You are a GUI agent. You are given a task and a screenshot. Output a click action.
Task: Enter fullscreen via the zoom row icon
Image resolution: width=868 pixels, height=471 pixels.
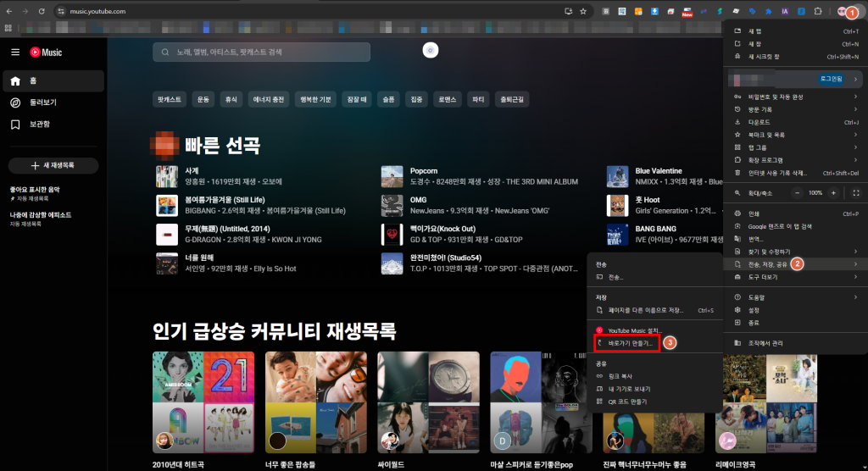pyautogui.click(x=856, y=193)
